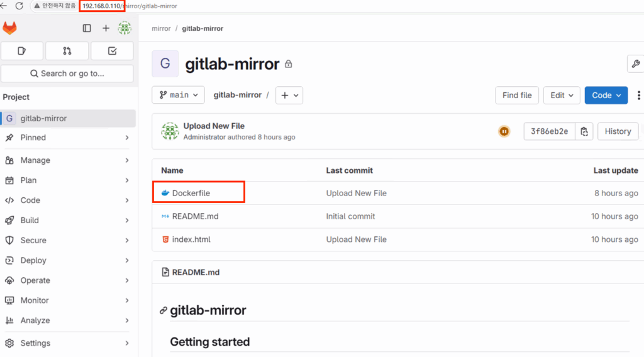Click the commit author avatar
This screenshot has width=644, height=357.
(170, 131)
